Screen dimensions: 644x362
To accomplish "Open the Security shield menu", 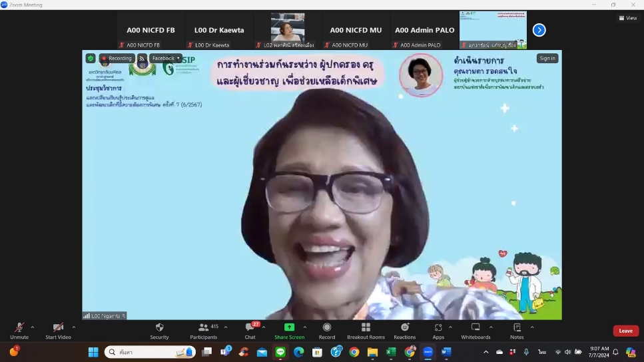I will (159, 331).
